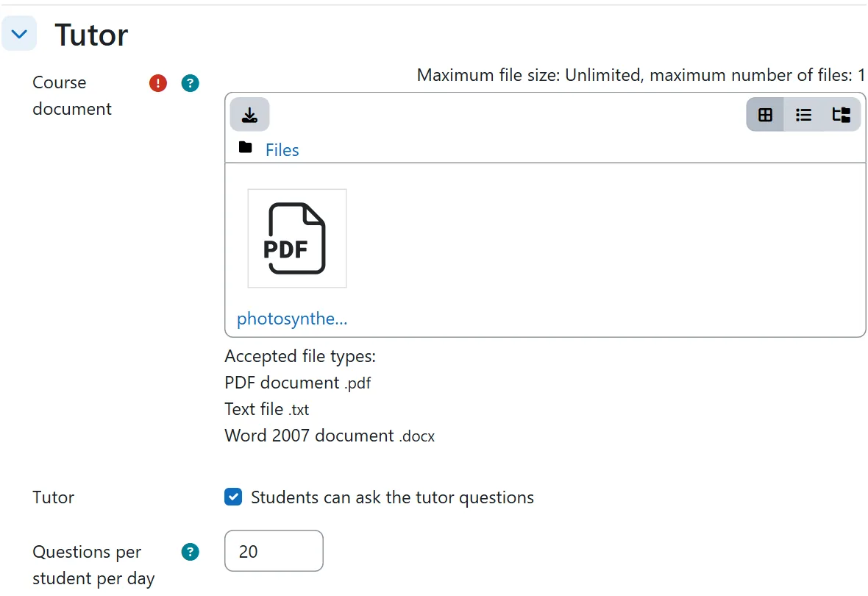Switch file view to icons grid
The width and height of the screenshot is (868, 596).
point(765,115)
